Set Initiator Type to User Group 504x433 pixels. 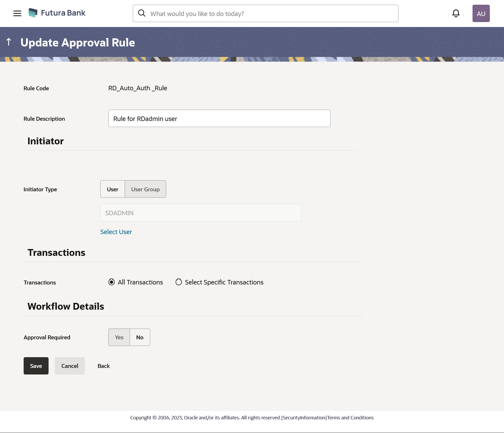[145, 189]
